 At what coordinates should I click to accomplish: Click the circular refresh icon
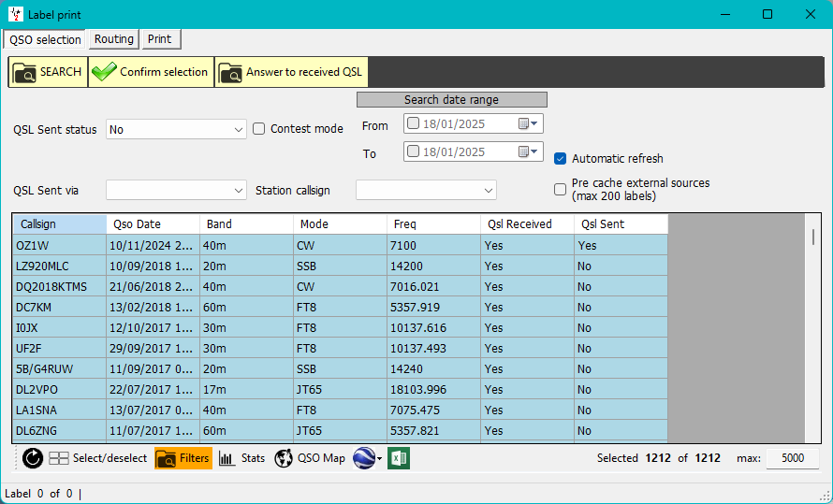[x=33, y=458]
